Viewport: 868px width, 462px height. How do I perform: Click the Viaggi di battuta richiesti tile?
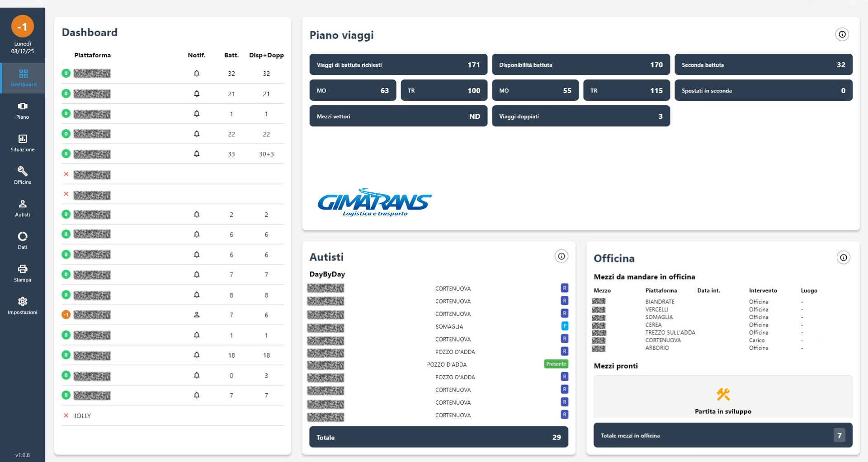point(398,65)
